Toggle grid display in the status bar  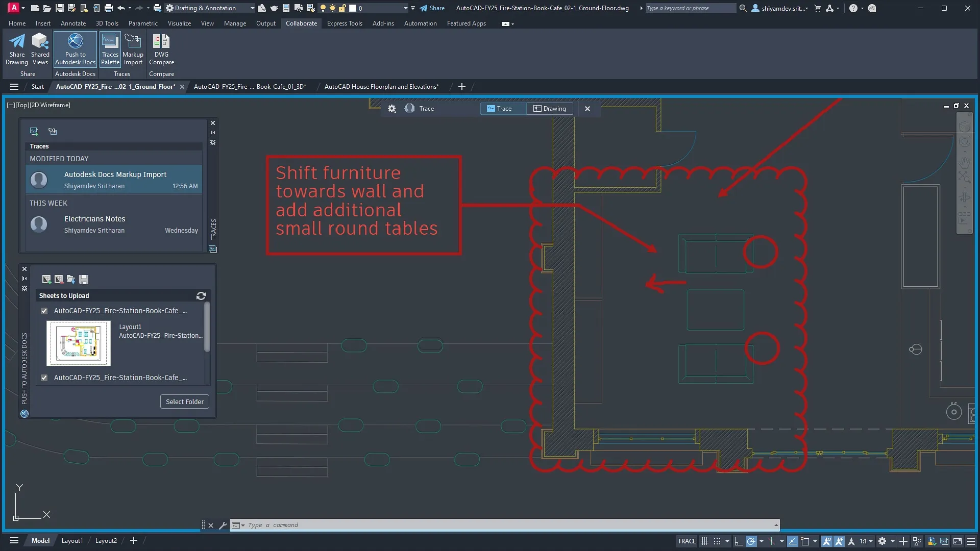[x=705, y=542]
